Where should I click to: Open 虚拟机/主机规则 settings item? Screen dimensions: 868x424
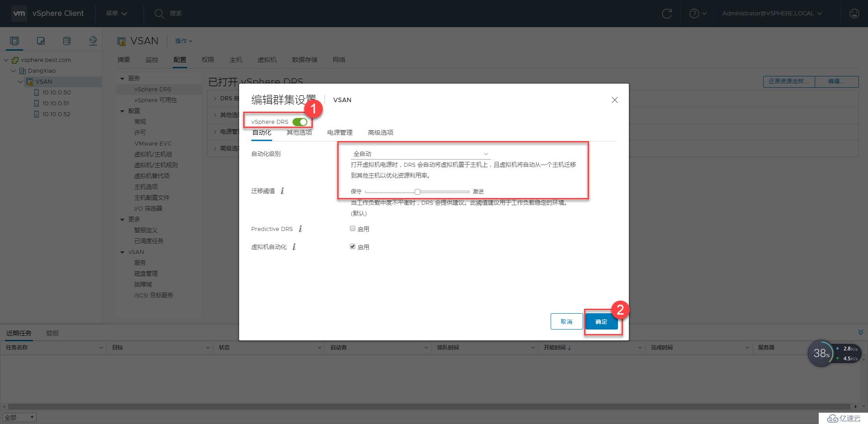coord(156,165)
